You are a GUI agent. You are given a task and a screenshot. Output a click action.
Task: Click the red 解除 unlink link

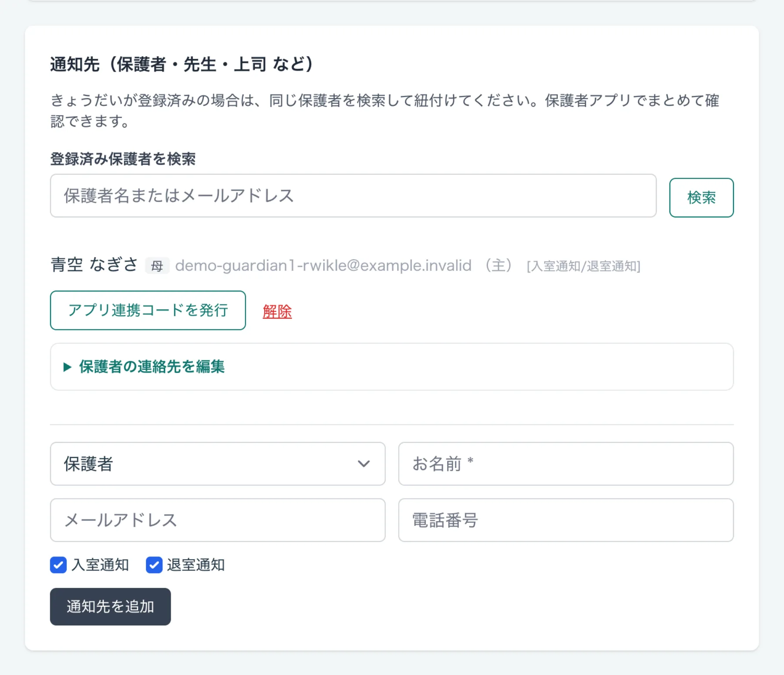(277, 311)
